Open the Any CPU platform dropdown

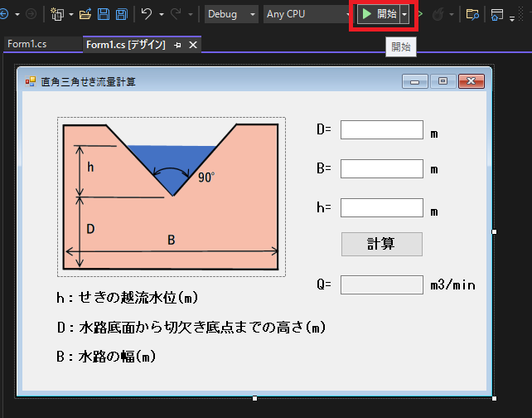307,14
